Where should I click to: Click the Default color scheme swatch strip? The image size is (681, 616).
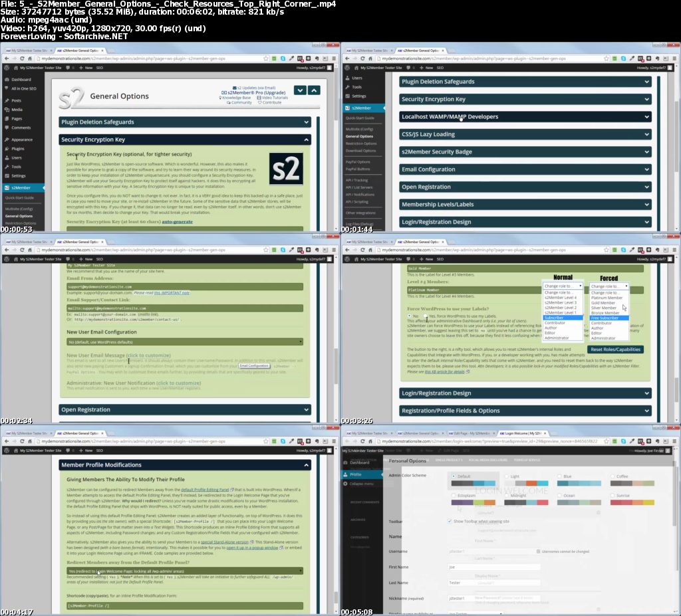pos(474,483)
